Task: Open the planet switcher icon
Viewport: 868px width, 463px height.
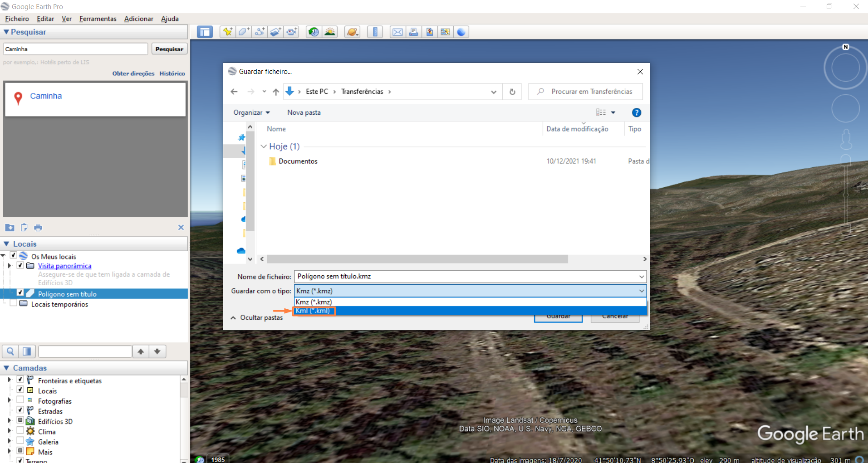Action: 353,32
